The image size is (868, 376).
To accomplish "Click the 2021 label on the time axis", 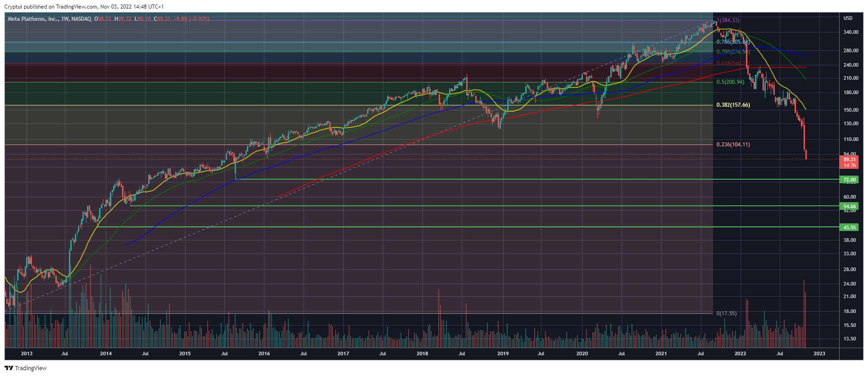I will click(x=661, y=353).
